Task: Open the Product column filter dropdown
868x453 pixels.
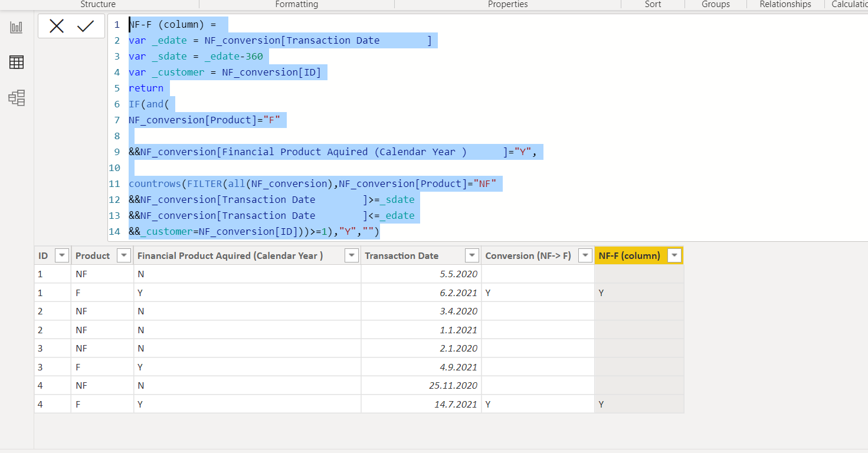Action: (x=123, y=255)
